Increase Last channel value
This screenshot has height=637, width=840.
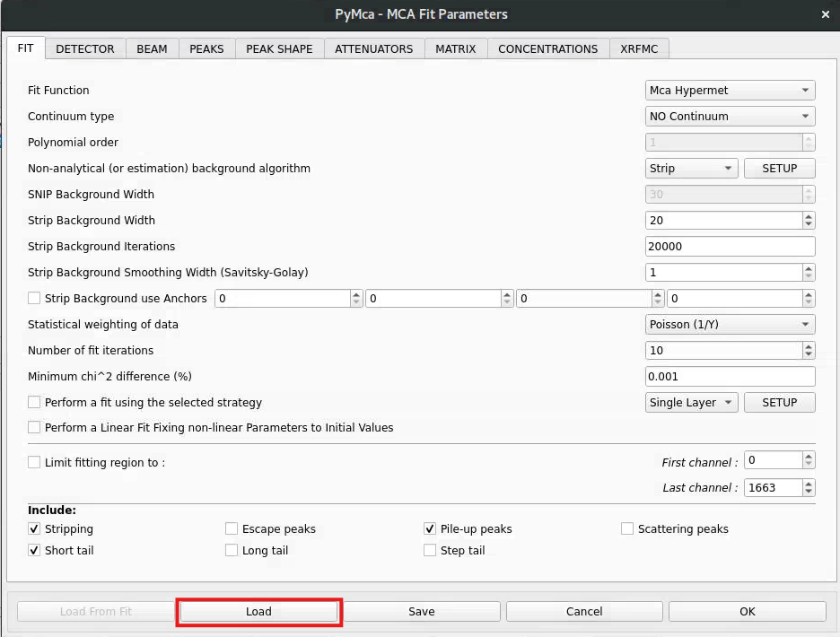pos(809,484)
